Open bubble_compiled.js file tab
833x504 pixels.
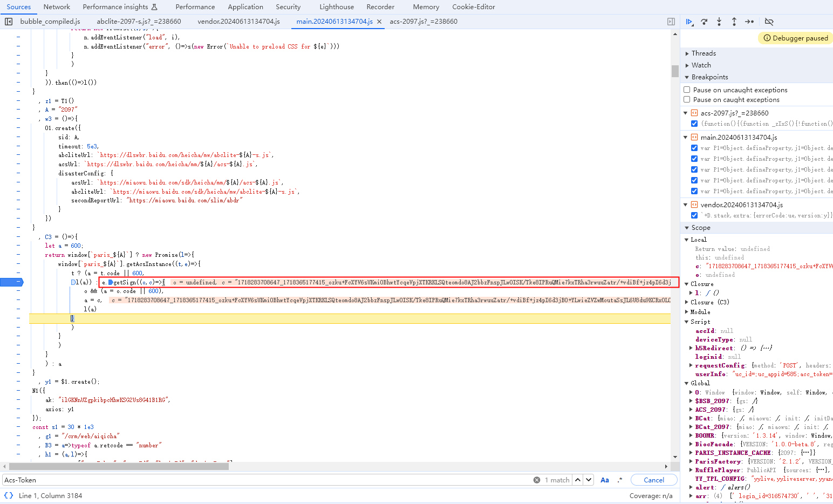[x=50, y=22]
